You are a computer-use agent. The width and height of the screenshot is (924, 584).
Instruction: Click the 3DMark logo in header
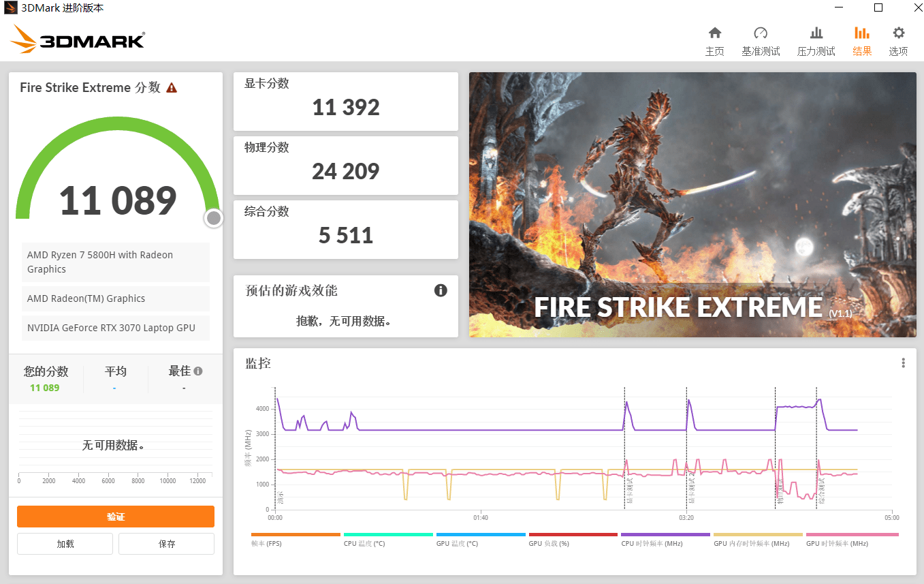(78, 40)
